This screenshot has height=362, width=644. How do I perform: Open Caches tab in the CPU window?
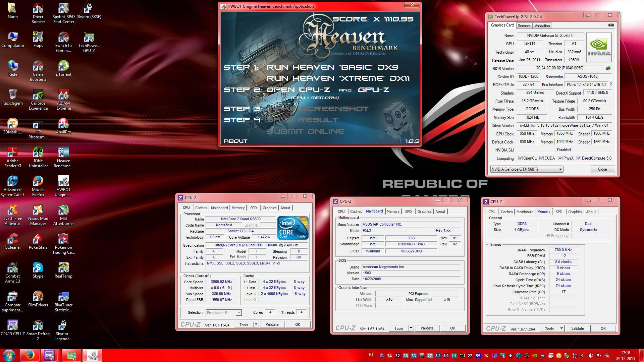click(x=201, y=208)
